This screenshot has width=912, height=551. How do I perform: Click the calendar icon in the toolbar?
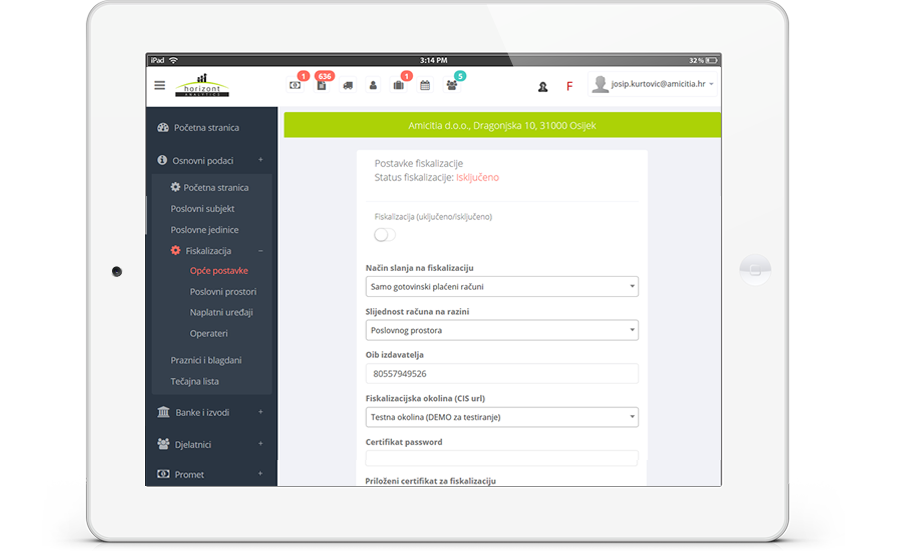[425, 86]
